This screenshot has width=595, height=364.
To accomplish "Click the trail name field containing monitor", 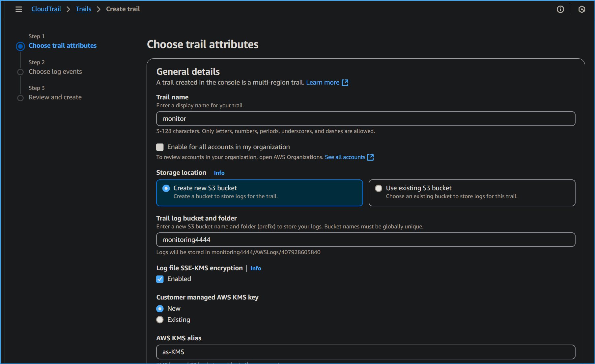I will (365, 118).
